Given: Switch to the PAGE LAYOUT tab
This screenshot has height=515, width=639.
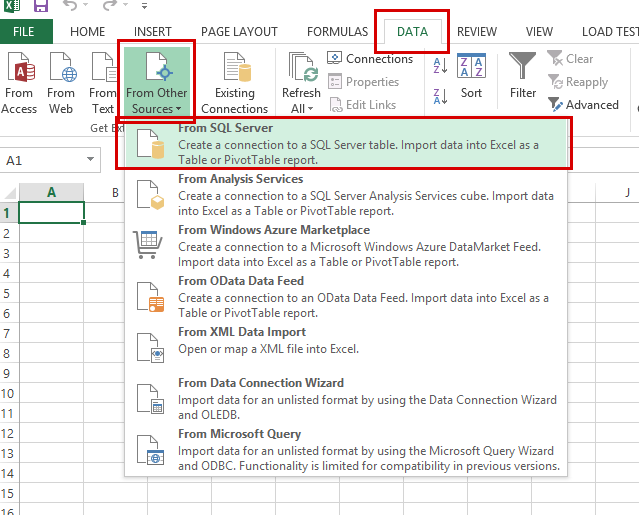Looking at the screenshot, I should tap(239, 31).
